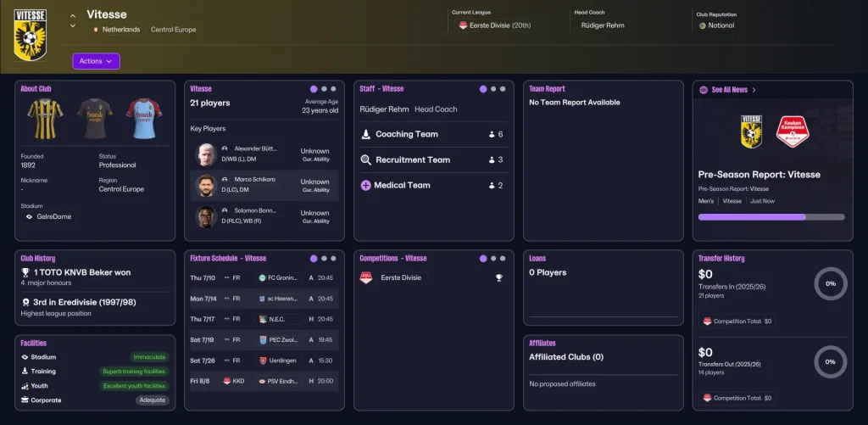Click person icon beside Coaching Team count
The image size is (868, 425).
[x=492, y=134]
